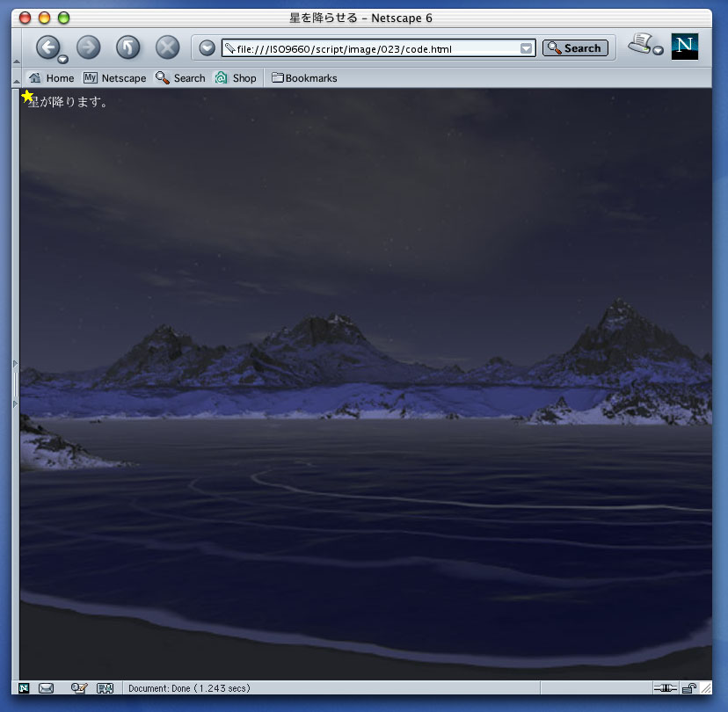Open Composer from the status bar icon
The height and width of the screenshot is (712, 728).
[x=79, y=688]
